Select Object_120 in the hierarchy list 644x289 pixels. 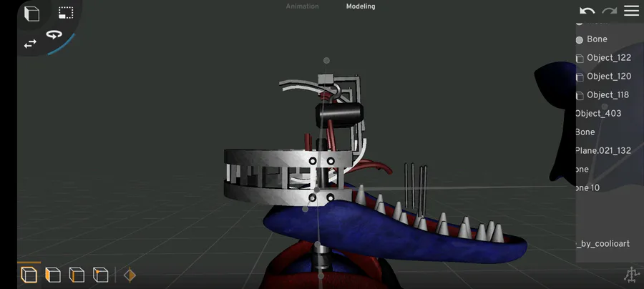coord(609,77)
